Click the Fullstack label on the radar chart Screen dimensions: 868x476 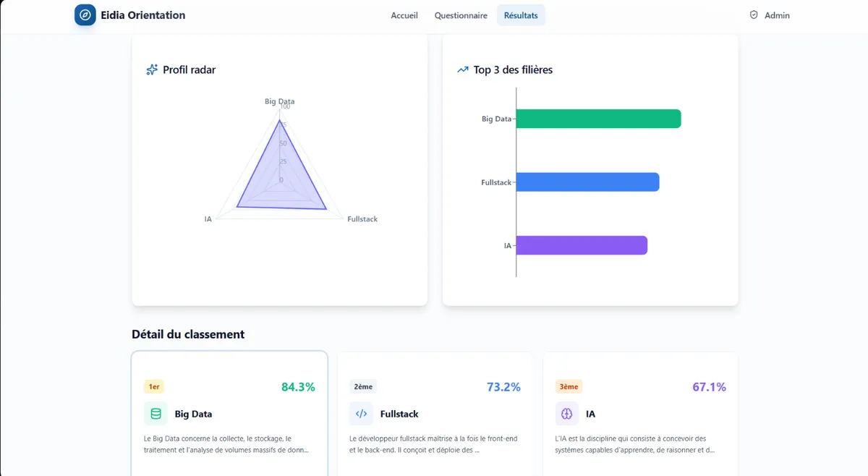tap(362, 219)
